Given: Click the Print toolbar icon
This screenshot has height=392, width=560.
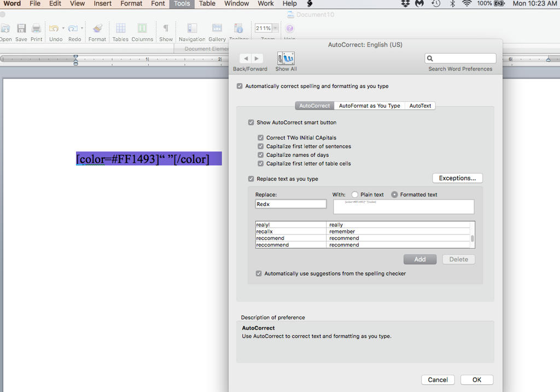Looking at the screenshot, I should pos(36,28).
